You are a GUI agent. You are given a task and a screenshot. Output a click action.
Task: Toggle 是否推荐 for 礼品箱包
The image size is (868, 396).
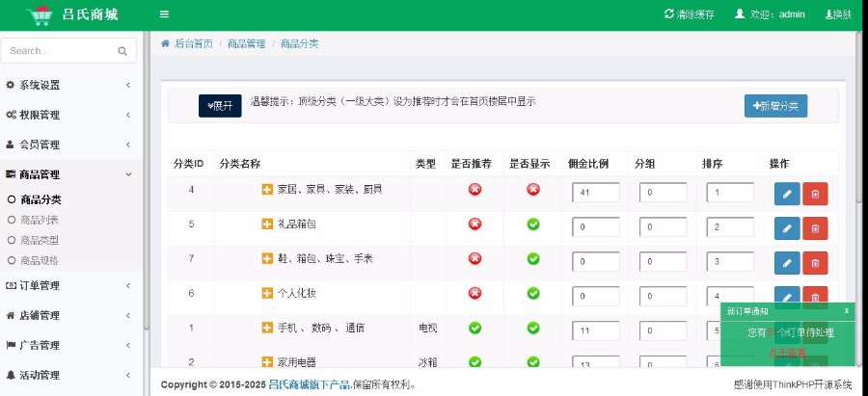[475, 224]
